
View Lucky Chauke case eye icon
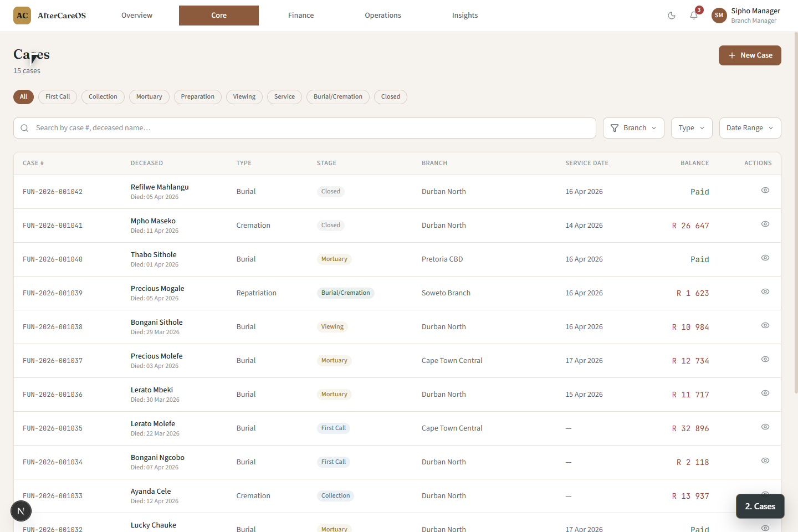click(765, 528)
